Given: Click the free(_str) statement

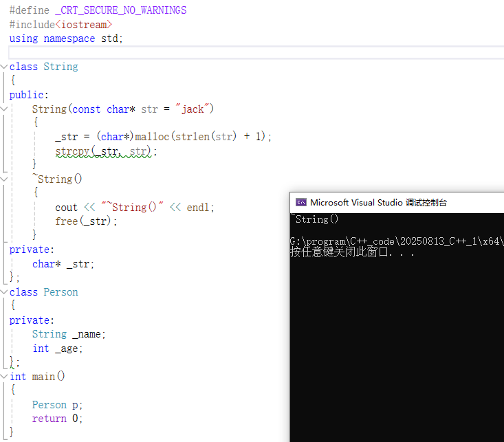Looking at the screenshot, I should click(x=86, y=221).
